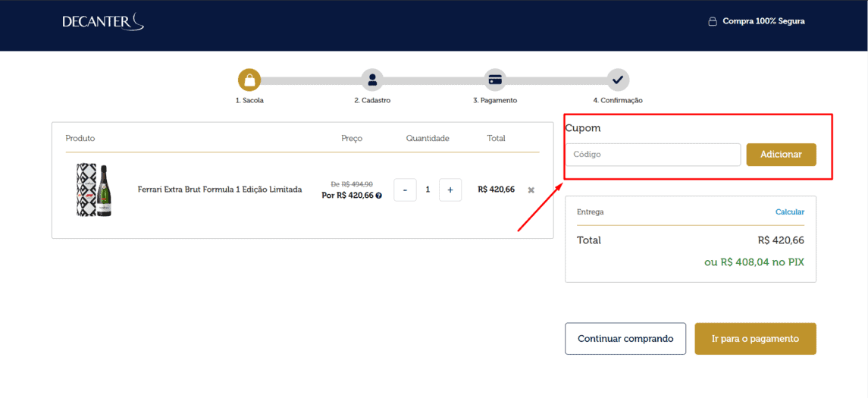Click the Decanter logo

coord(103,22)
